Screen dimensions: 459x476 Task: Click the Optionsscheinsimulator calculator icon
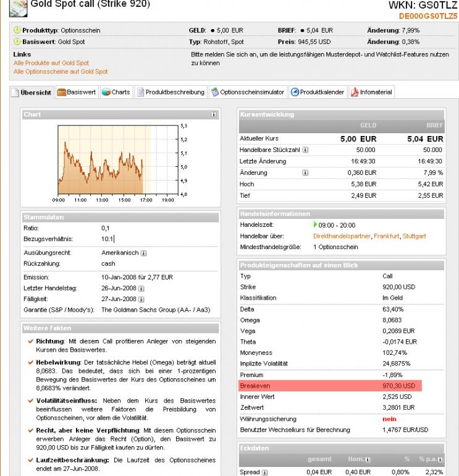(215, 92)
